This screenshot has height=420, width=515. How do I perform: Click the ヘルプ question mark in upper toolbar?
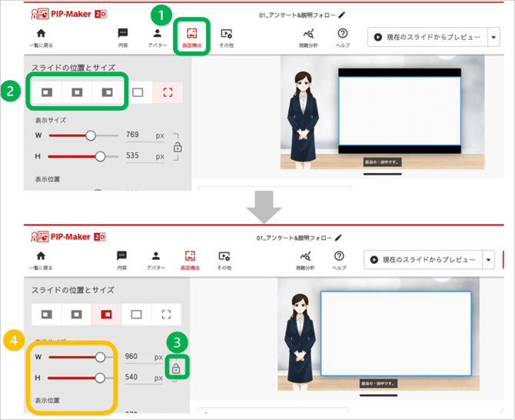pos(342,38)
